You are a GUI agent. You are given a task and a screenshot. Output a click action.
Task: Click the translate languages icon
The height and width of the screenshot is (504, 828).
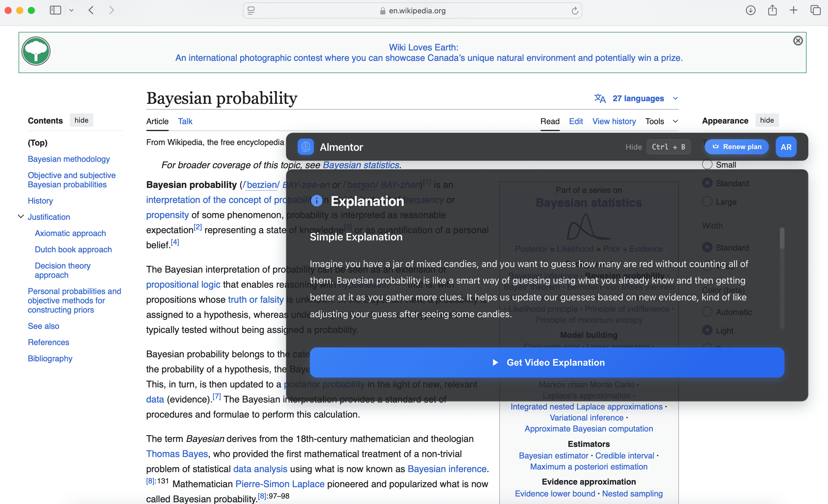tap(600, 98)
